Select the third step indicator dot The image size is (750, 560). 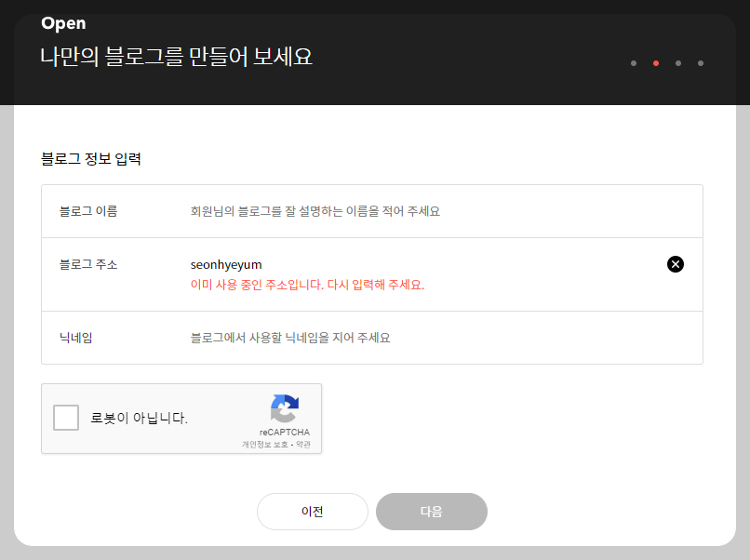coord(677,63)
